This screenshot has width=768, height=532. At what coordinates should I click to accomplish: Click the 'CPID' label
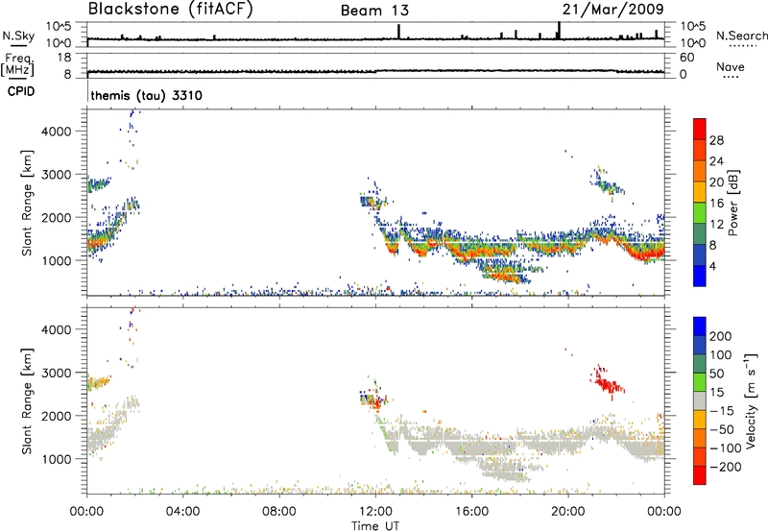coord(21,91)
